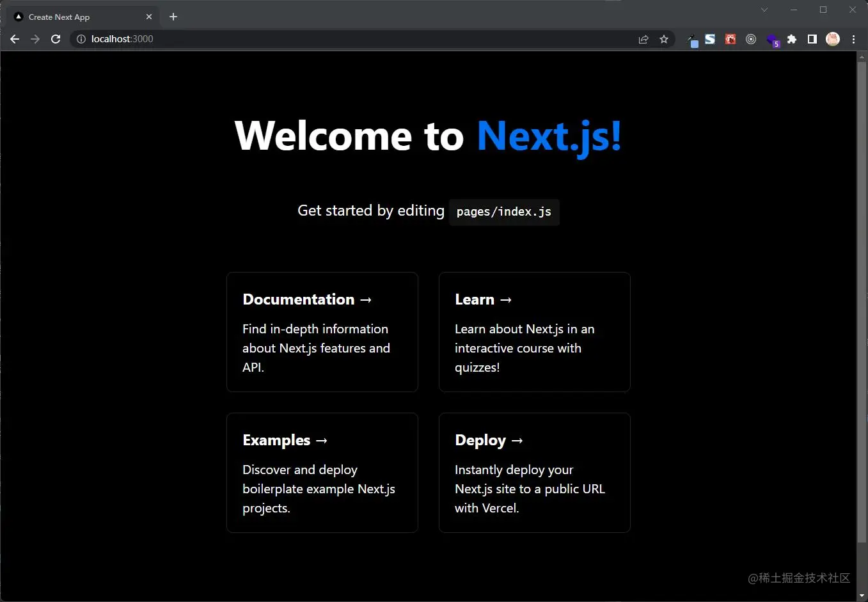The width and height of the screenshot is (868, 602).
Task: Open Chrome's three-dot menu
Action: pyautogui.click(x=853, y=39)
